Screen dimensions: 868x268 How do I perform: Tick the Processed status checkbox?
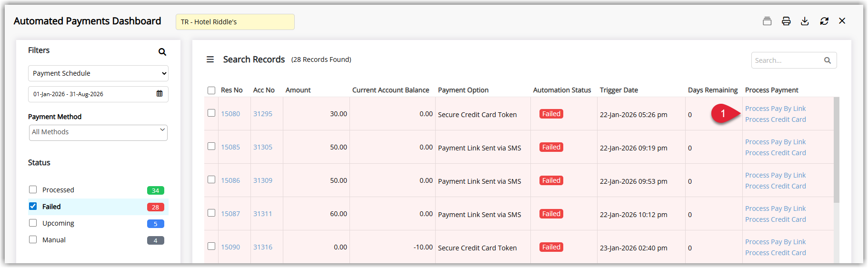33,189
